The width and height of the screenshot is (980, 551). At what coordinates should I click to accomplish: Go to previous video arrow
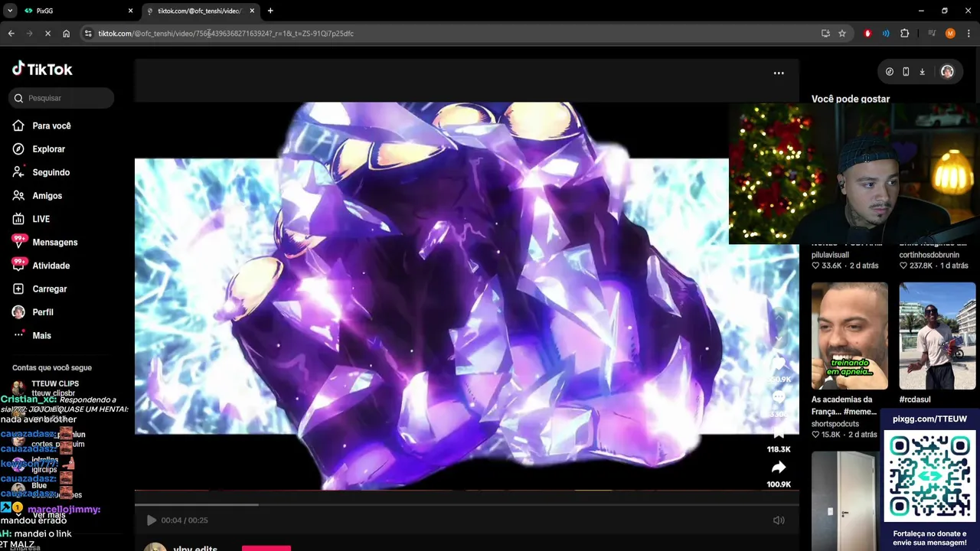[x=779, y=316]
